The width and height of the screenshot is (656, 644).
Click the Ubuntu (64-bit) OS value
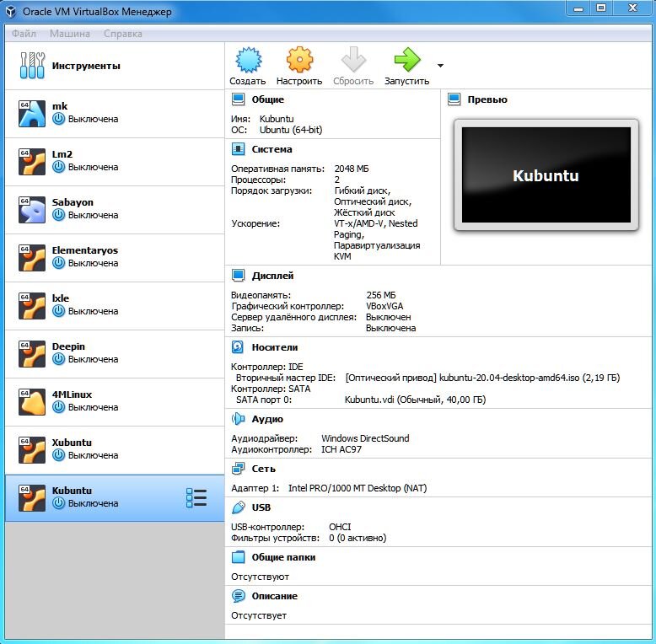tap(291, 130)
